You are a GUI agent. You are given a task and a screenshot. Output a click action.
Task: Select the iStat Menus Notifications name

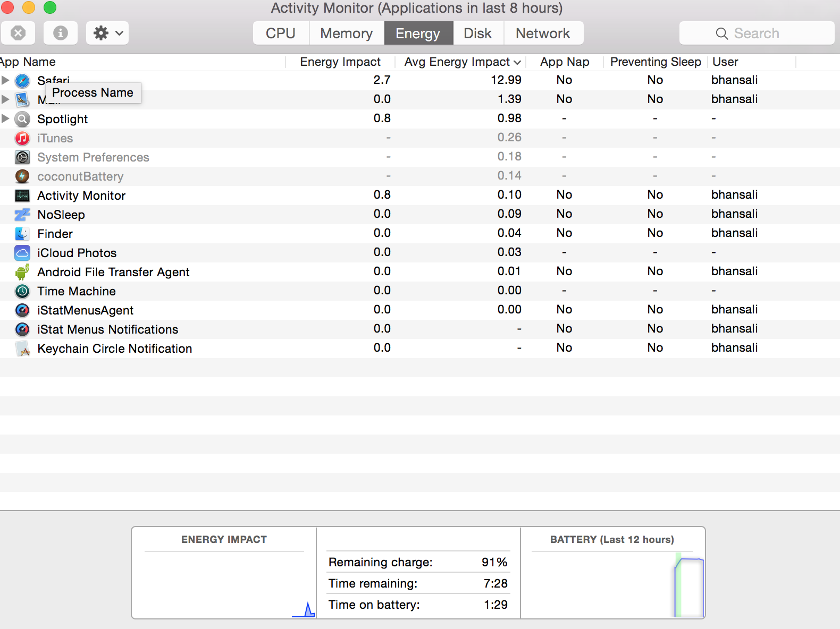tap(108, 329)
